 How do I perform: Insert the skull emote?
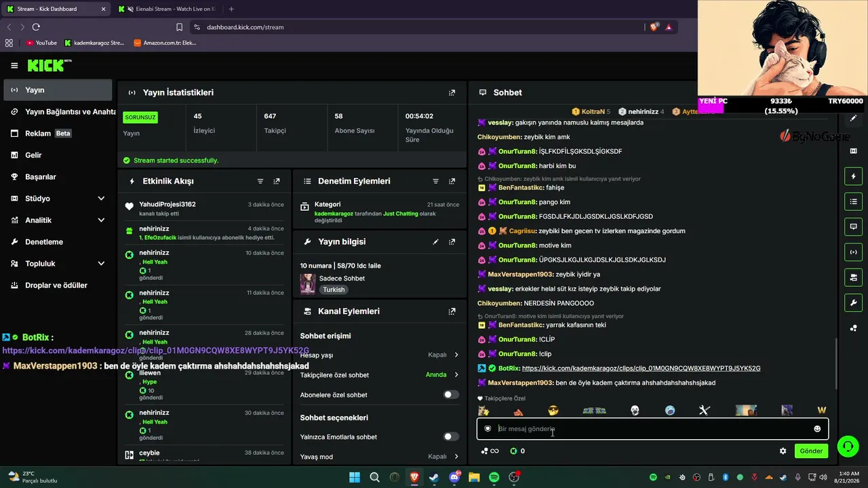635,410
